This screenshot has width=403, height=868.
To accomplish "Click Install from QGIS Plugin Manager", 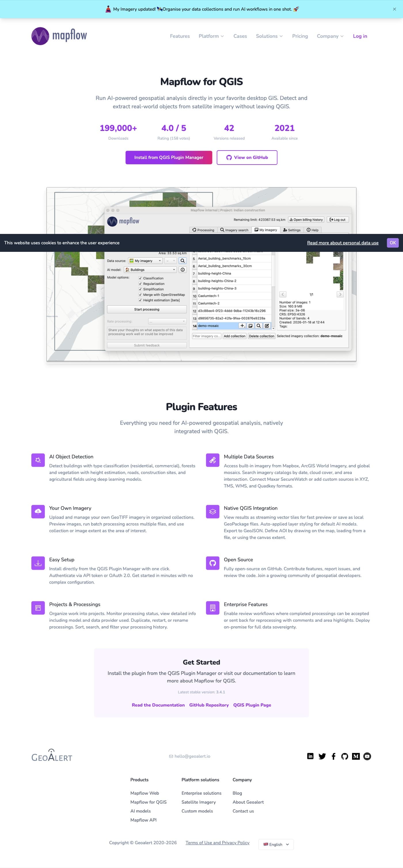I will (169, 157).
